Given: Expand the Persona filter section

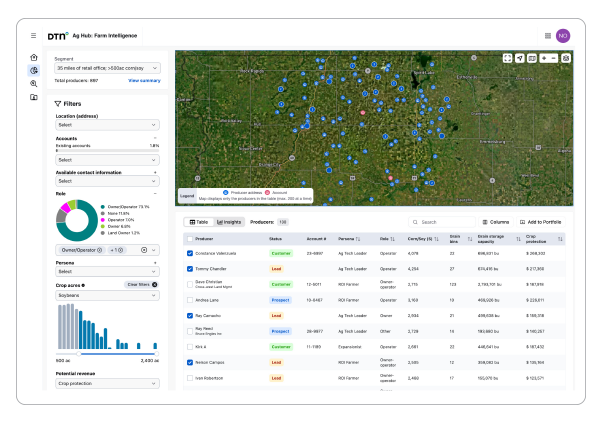Looking at the screenshot, I should (155, 263).
